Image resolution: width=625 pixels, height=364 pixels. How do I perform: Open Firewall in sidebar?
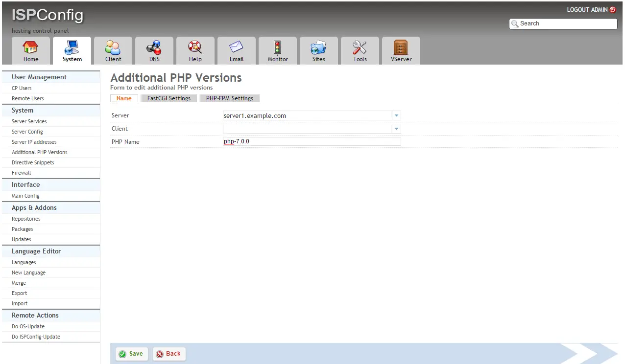coord(22,173)
